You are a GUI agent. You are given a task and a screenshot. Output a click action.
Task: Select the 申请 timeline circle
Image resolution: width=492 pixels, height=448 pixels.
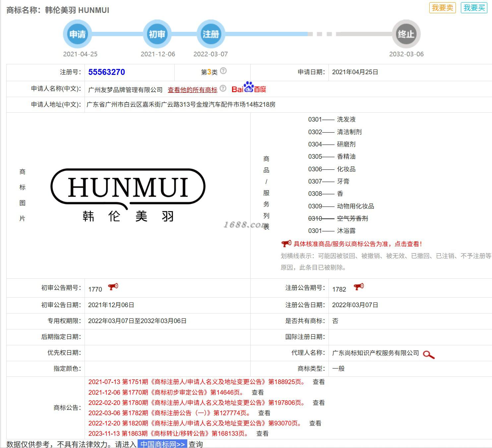coord(77,34)
